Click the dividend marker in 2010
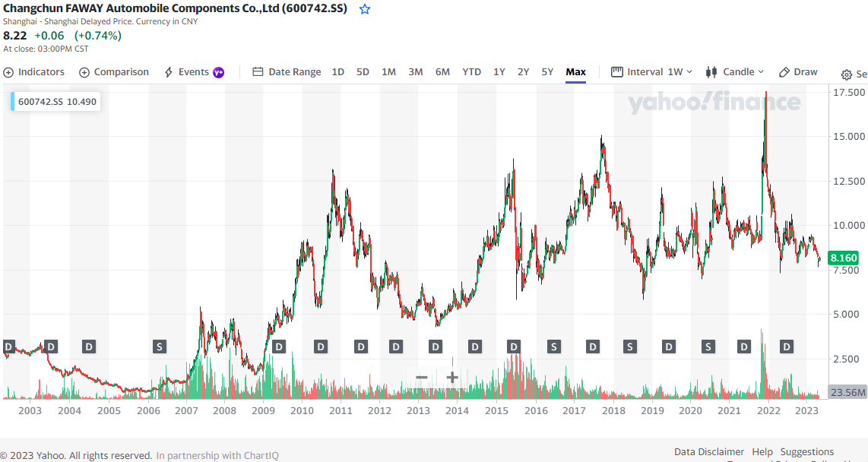Screen dimensions: 868x462 [321, 347]
